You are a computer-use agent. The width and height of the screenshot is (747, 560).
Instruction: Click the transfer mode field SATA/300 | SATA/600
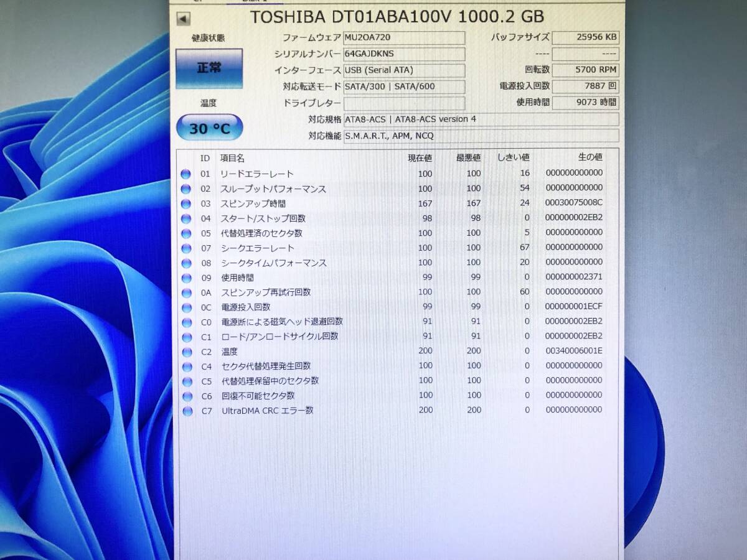click(404, 86)
